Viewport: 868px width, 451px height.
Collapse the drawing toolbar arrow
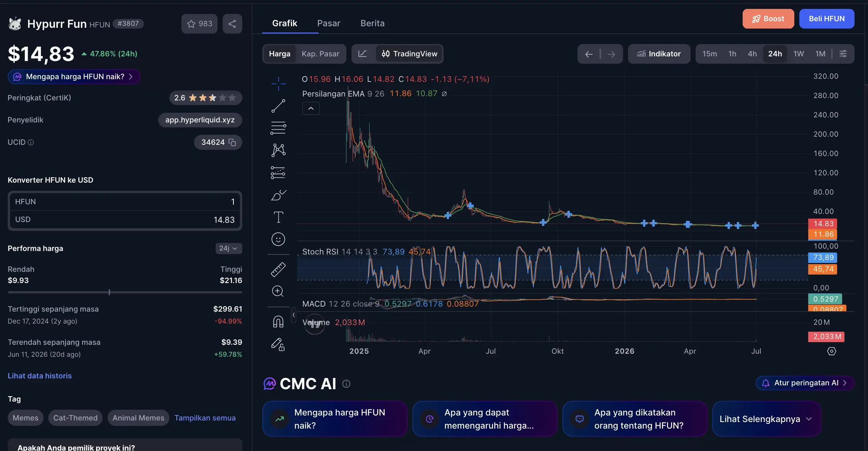[x=294, y=315]
